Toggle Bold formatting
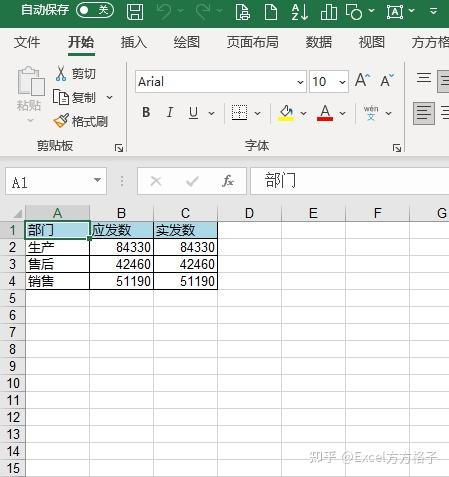The height and width of the screenshot is (477, 449). pyautogui.click(x=146, y=113)
